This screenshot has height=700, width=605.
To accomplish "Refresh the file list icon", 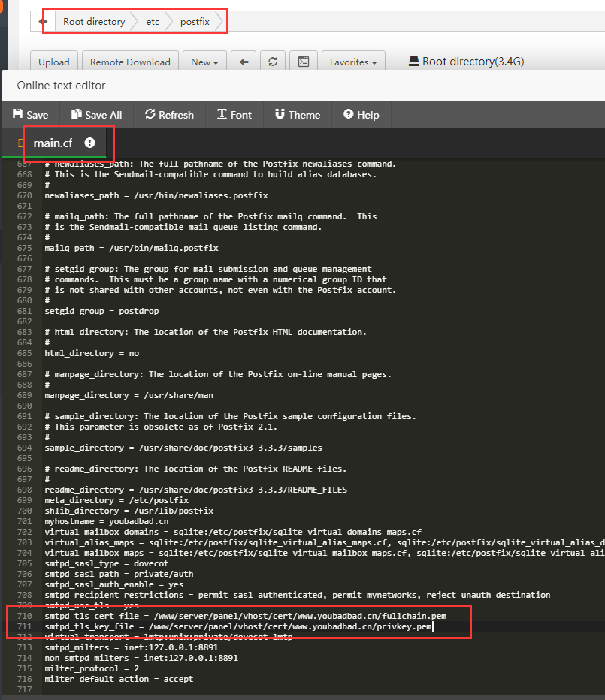I will [273, 62].
